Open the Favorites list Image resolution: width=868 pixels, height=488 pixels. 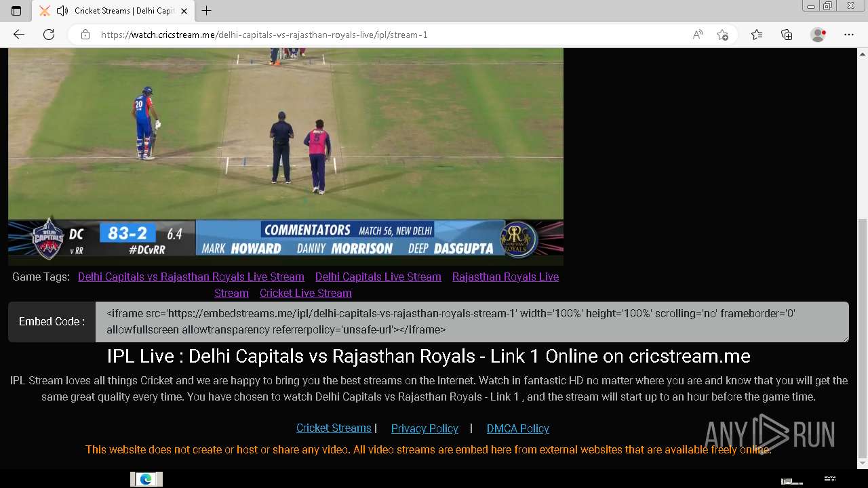(757, 35)
